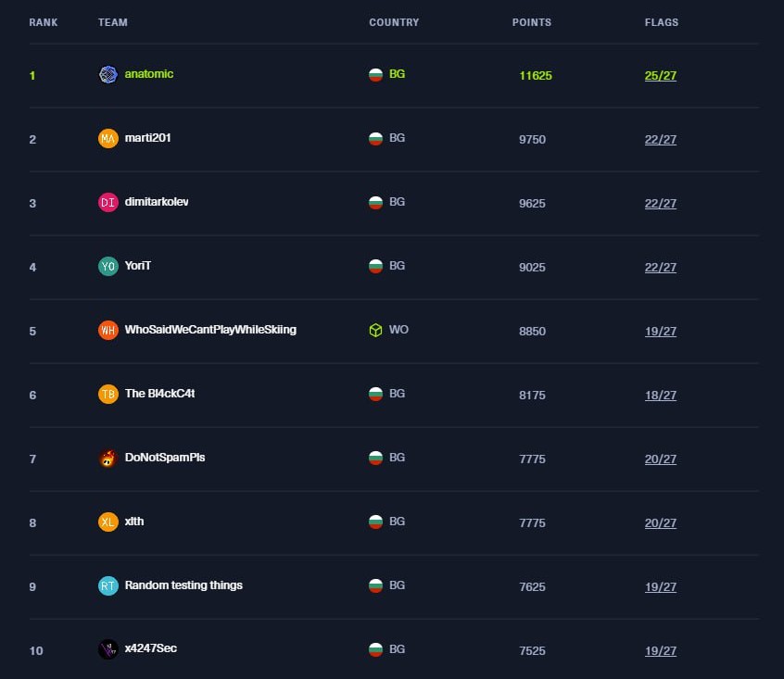This screenshot has width=784, height=679.
Task: Select The Bl4ckC4t team name
Action: coord(159,394)
